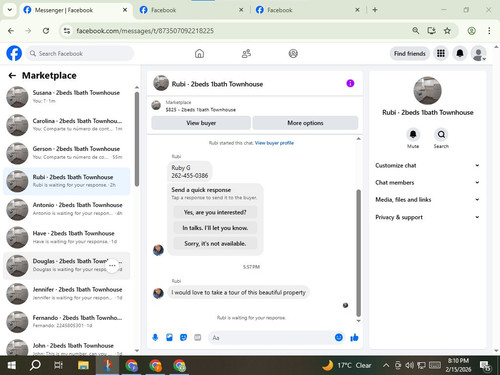Record a voice clip with microphone icon
The width and height of the screenshot is (500, 375).
[155, 338]
